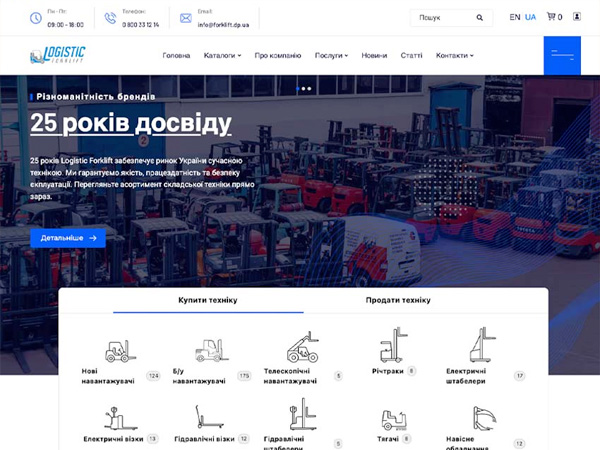Click the search magnifier icon

point(480,17)
